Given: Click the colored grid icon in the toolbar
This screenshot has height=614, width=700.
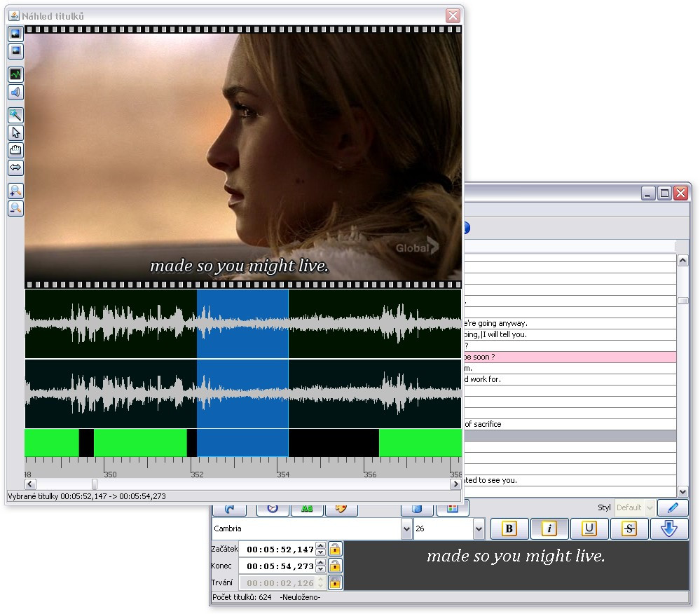Looking at the screenshot, I should point(452,509).
